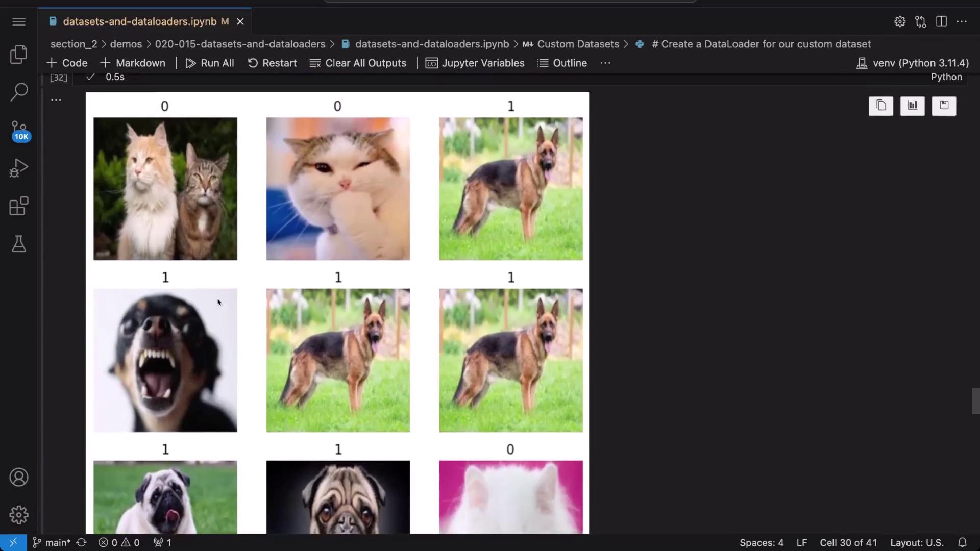Open the Explorer view in activity bar
Viewport: 980px width, 551px height.
tap(19, 55)
